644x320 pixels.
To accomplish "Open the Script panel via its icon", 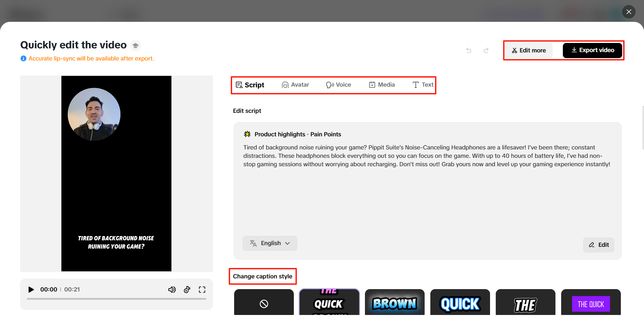I will coord(239,85).
